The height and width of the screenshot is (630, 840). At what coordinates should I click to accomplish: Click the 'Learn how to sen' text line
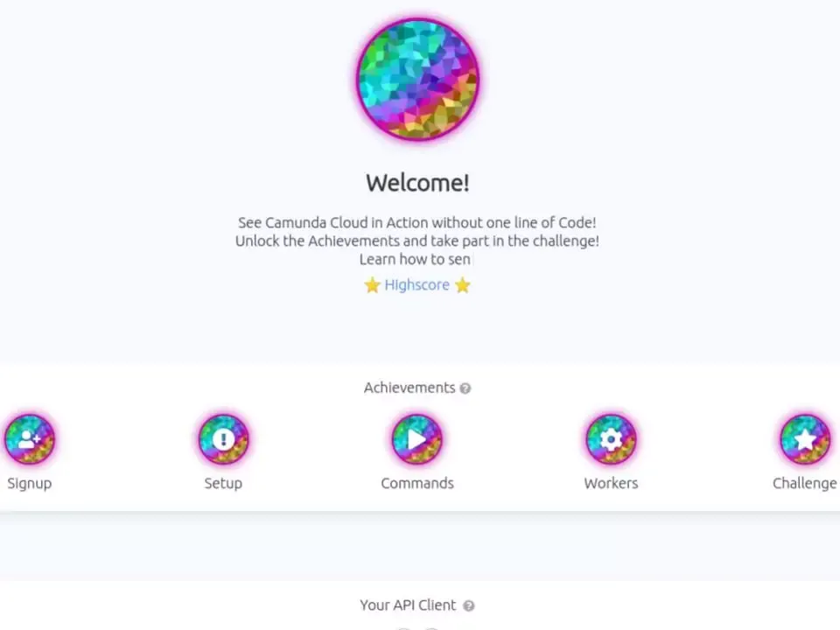coord(415,259)
